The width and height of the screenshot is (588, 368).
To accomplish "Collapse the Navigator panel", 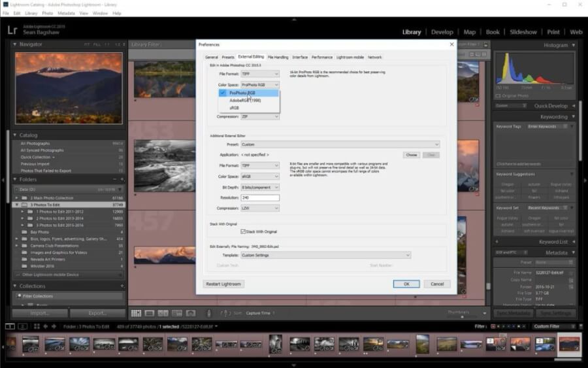I will (14, 44).
